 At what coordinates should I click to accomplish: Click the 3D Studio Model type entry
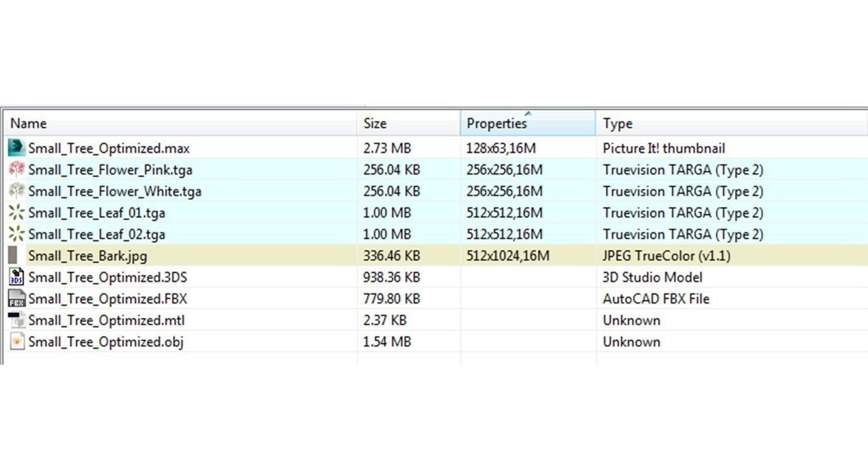(x=652, y=277)
